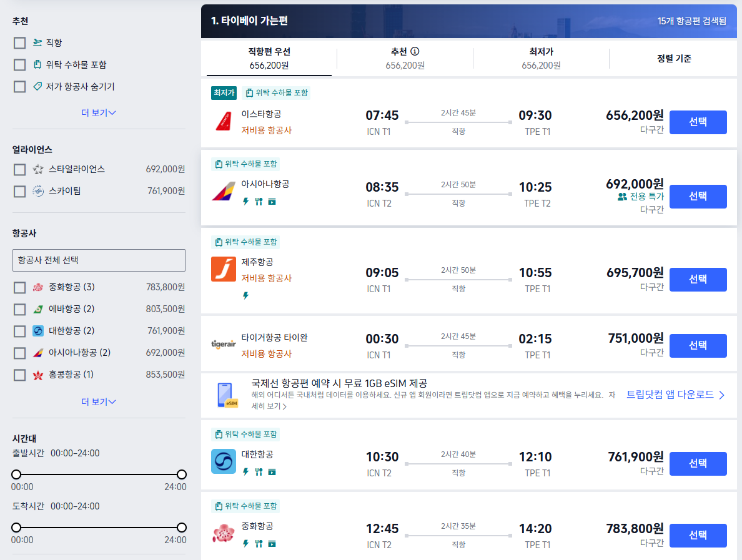Select the 타이거항공 751,000원 flight
The width and height of the screenshot is (742, 560).
(x=698, y=346)
